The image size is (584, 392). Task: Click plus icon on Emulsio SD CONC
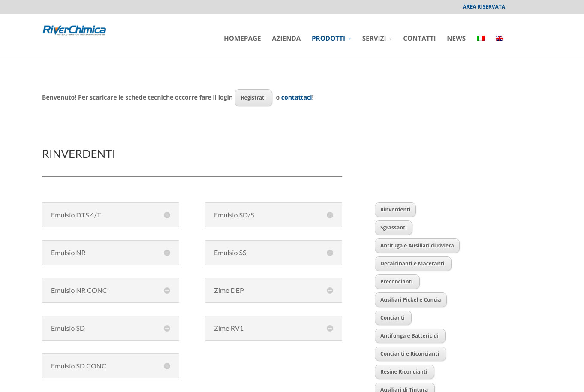[167, 366]
